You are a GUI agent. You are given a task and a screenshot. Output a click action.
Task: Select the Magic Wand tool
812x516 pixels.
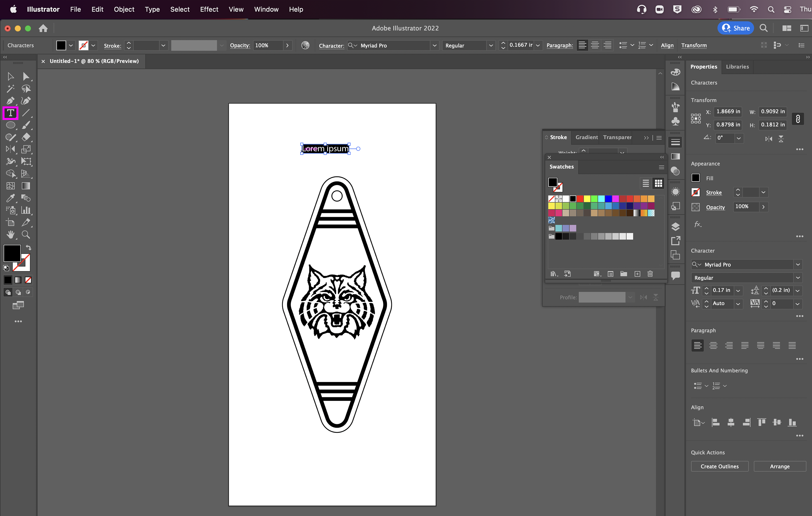tap(10, 89)
